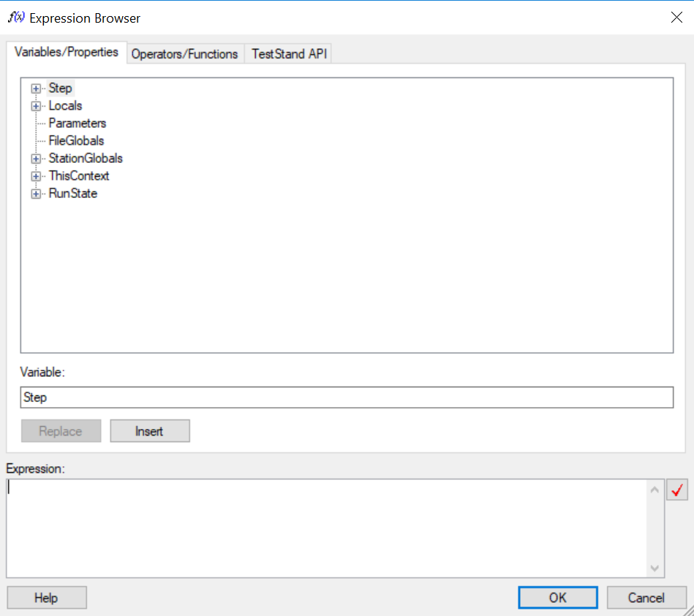Click the OK button
Viewport: 694px width, 616px height.
coord(557,598)
